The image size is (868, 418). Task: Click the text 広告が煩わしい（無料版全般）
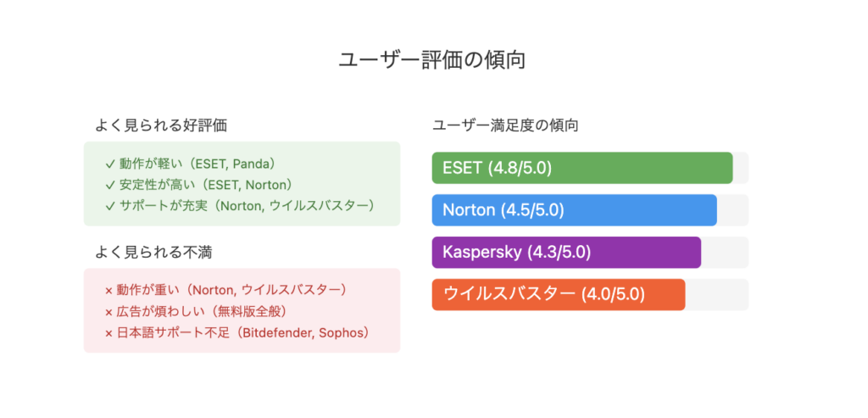click(x=203, y=312)
